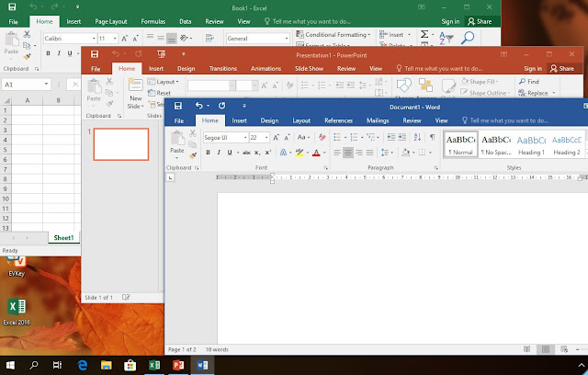Align text left in Word
This screenshot has height=375, width=588.
pos(337,153)
